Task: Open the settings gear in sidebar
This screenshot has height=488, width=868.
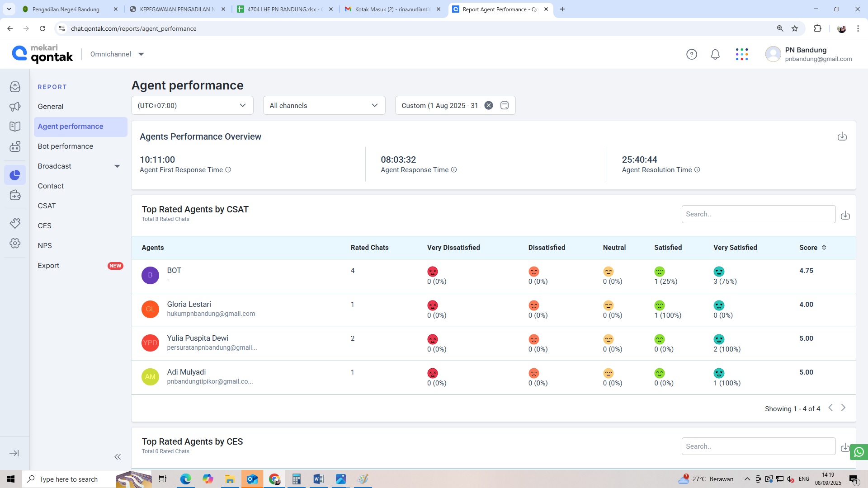Action: (x=15, y=243)
